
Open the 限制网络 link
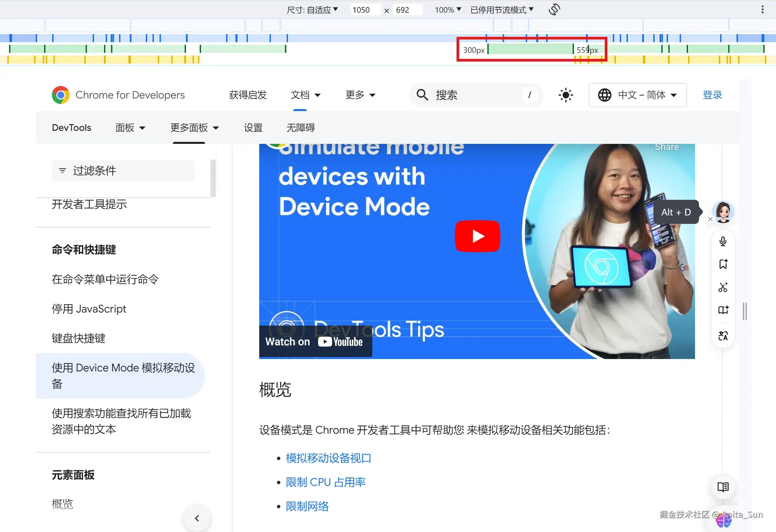pyautogui.click(x=307, y=506)
